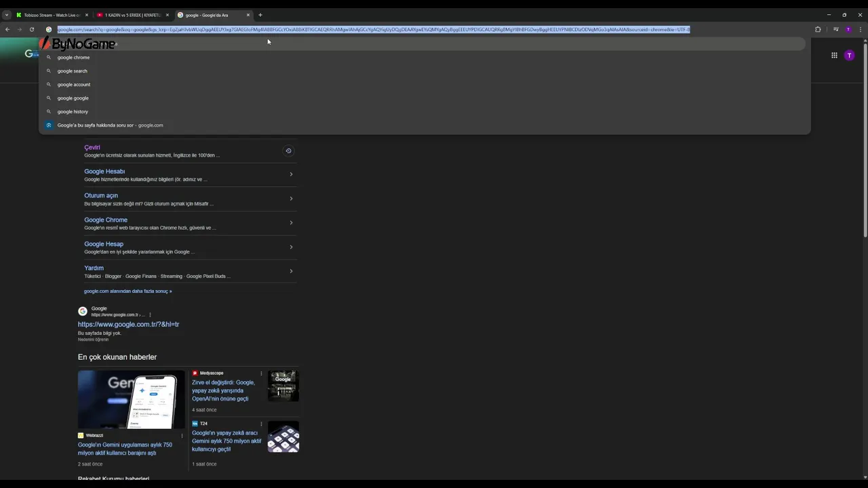
Task: Open the Extensions puzzle icon
Action: point(818,29)
